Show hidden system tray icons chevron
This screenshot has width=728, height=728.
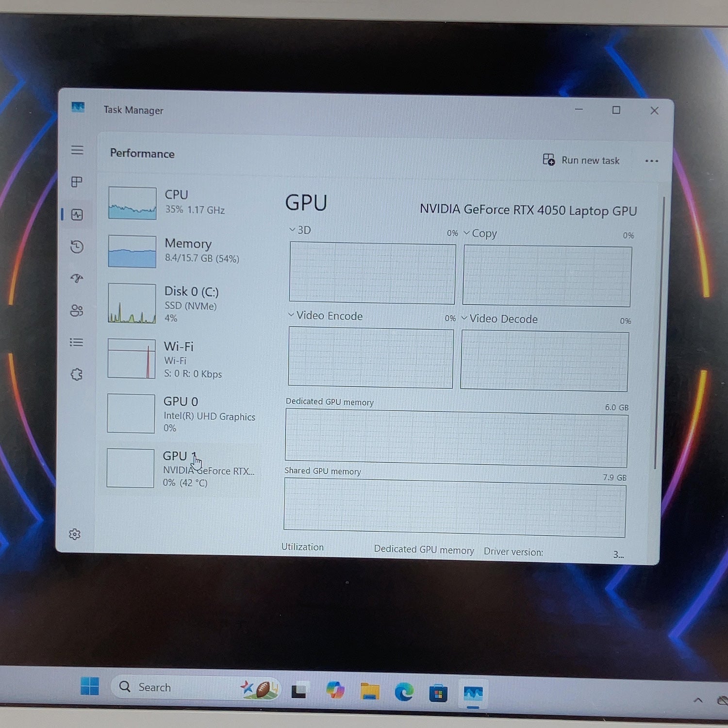(698, 700)
